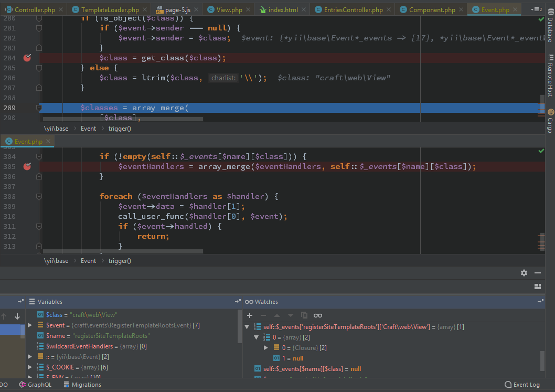Click inspection status checkmark in upper editor
Image resolution: width=555 pixels, height=392 pixels.
[x=541, y=19]
